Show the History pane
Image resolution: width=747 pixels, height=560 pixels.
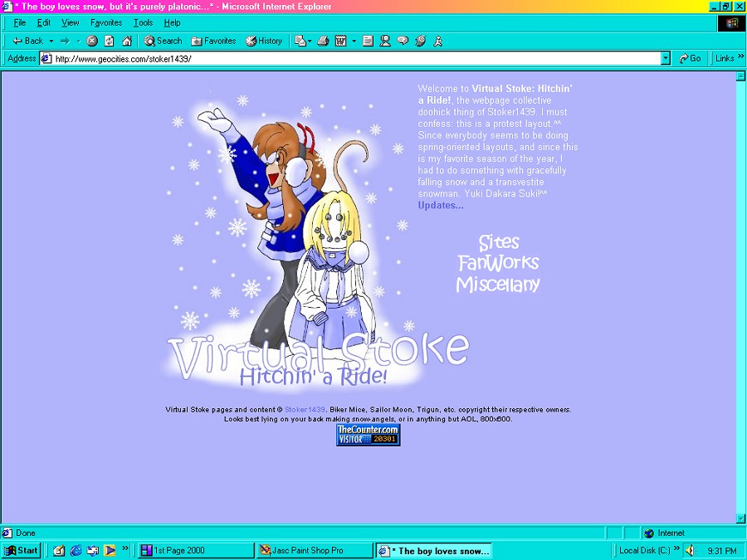pyautogui.click(x=264, y=41)
